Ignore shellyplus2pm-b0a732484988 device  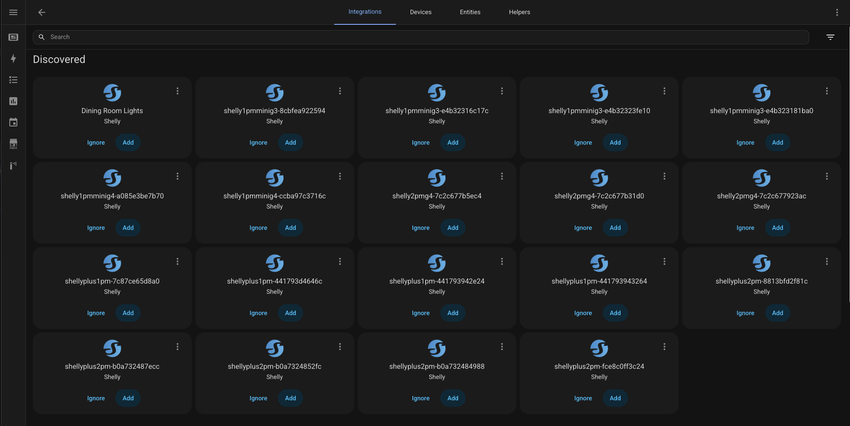421,398
